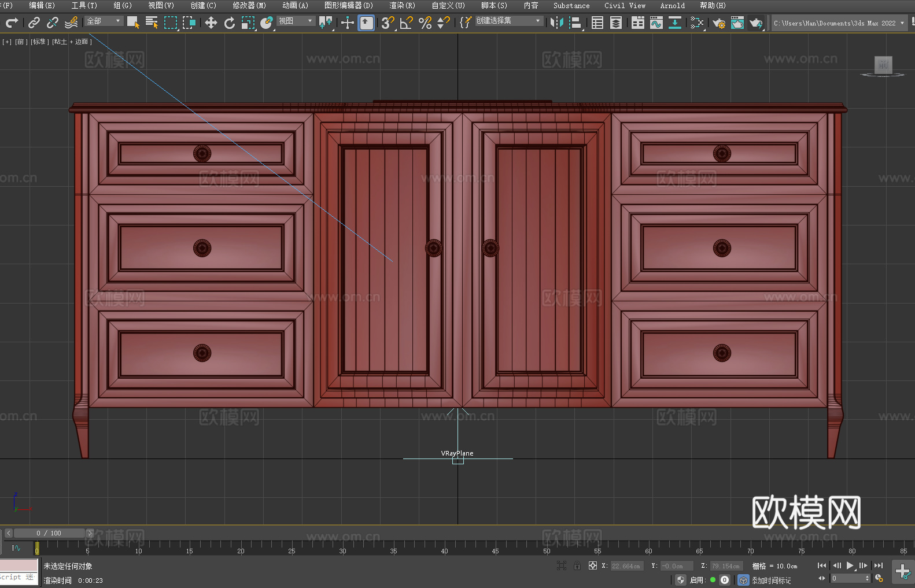This screenshot has height=588, width=915.
Task: Click the Redo arrow icon
Action: 12,23
